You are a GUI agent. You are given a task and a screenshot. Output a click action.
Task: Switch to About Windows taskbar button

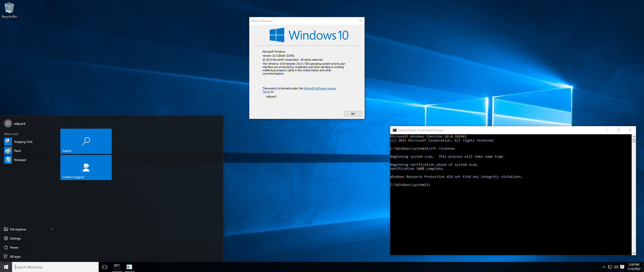click(x=129, y=267)
